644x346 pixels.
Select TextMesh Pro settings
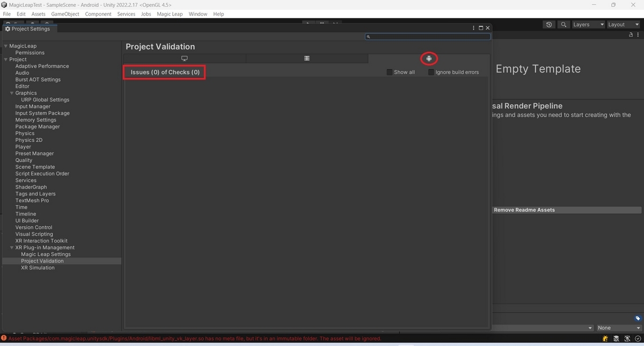click(32, 200)
